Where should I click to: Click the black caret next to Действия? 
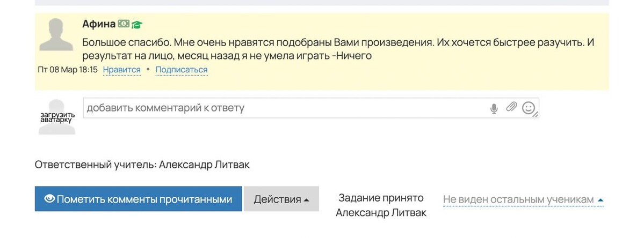click(306, 200)
